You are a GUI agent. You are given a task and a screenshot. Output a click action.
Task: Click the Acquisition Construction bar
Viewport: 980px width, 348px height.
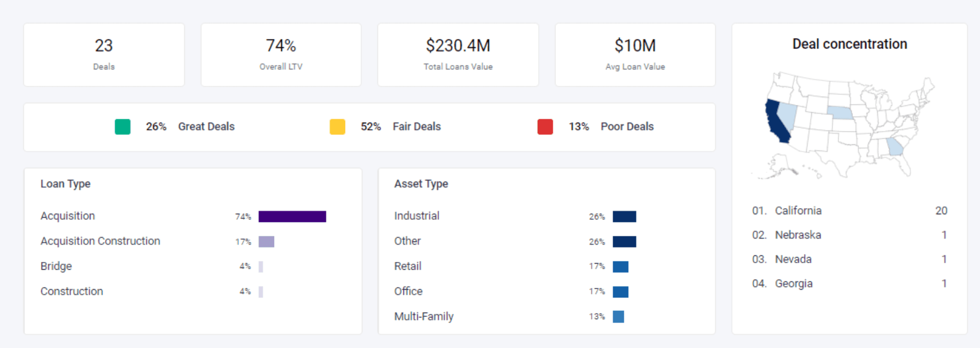(x=266, y=241)
